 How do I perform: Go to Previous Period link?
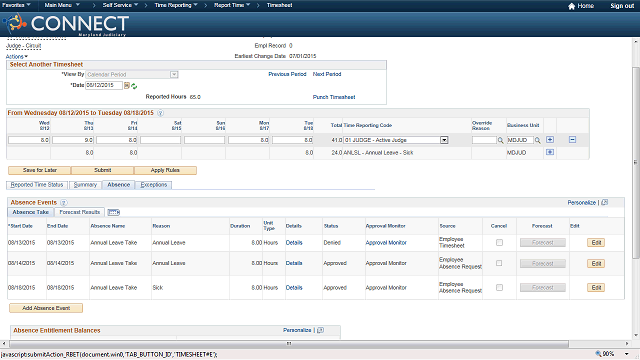(287, 74)
